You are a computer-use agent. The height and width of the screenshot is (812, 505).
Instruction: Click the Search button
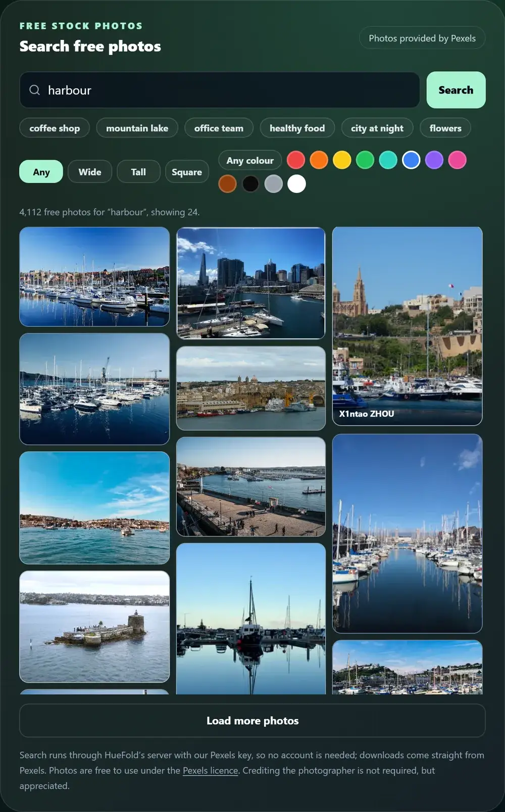(456, 90)
